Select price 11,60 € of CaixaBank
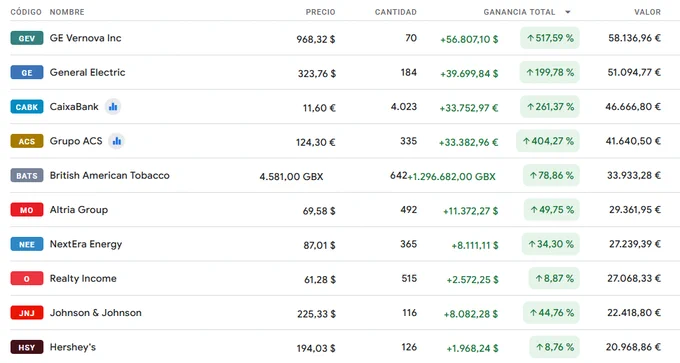The height and width of the screenshot is (363, 680). coord(319,108)
